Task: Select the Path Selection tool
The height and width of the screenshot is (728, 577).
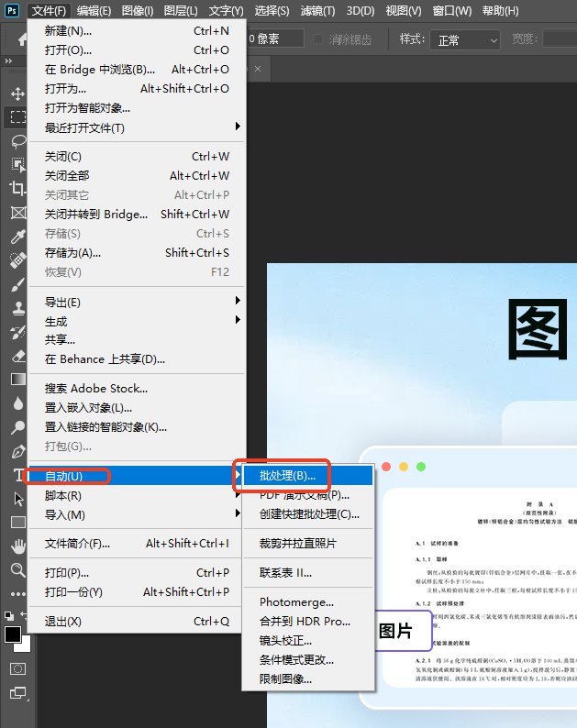Action: (17, 499)
